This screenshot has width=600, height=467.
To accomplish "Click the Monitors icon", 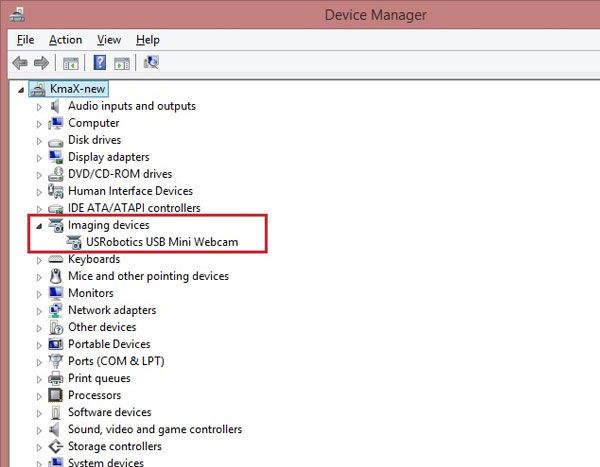I will [x=56, y=293].
